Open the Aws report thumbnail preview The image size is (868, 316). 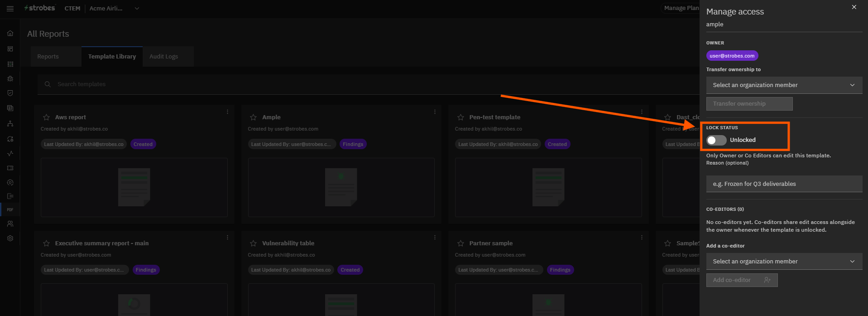coord(134,187)
